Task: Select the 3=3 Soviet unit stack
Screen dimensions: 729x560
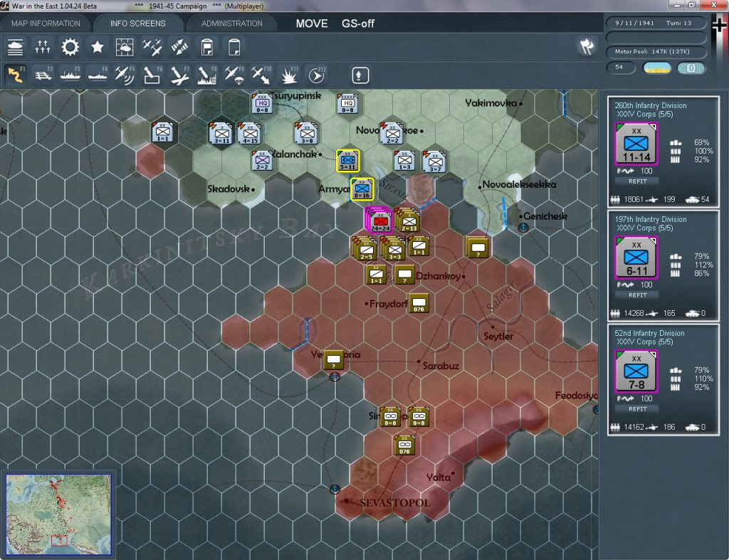Action: (x=394, y=248)
